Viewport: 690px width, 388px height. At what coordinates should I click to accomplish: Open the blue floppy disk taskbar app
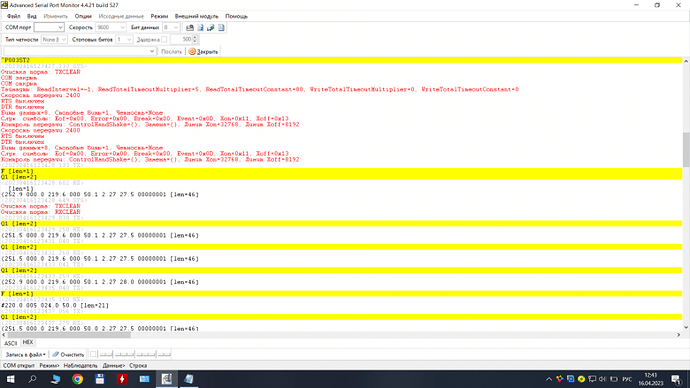coord(100,379)
